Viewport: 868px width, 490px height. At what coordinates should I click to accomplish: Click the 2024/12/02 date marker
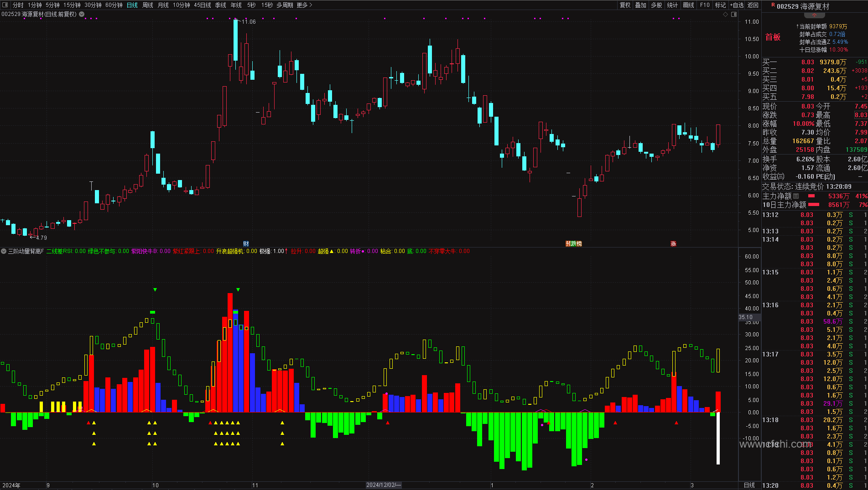click(384, 485)
